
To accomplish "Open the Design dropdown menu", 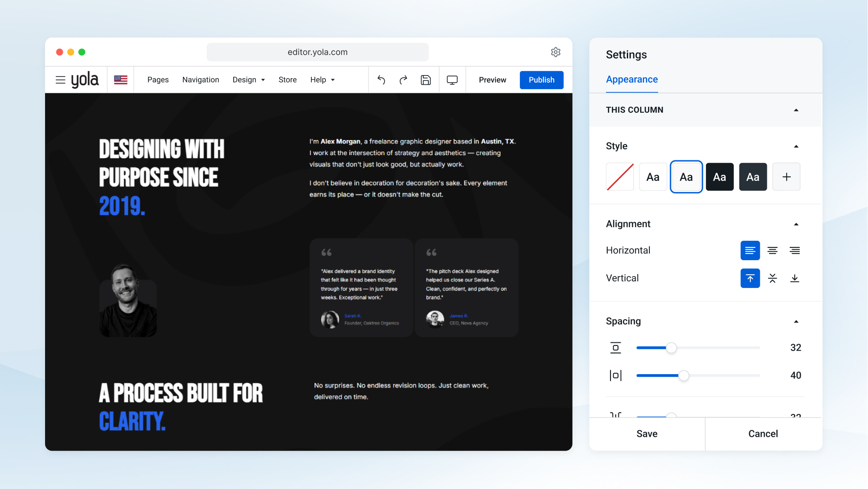I will pyautogui.click(x=249, y=80).
